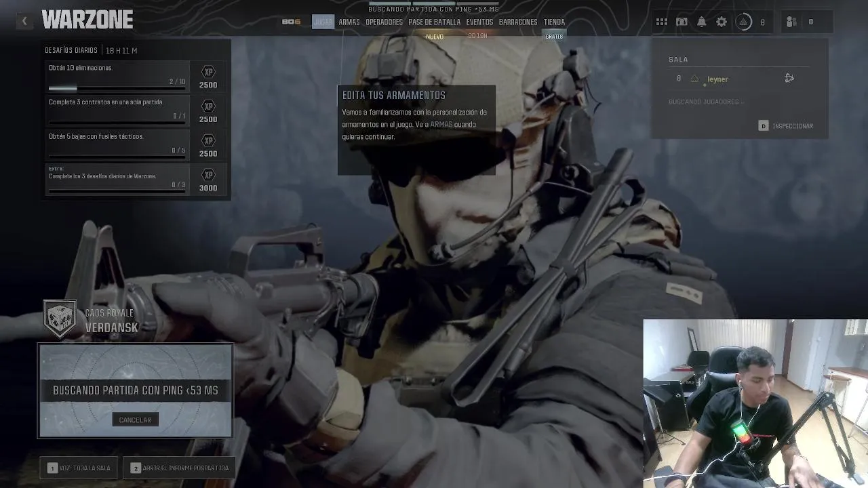The width and height of the screenshot is (868, 488).
Task: Click the top BUSCANDO PARTIDA status banner
Action: (434, 9)
